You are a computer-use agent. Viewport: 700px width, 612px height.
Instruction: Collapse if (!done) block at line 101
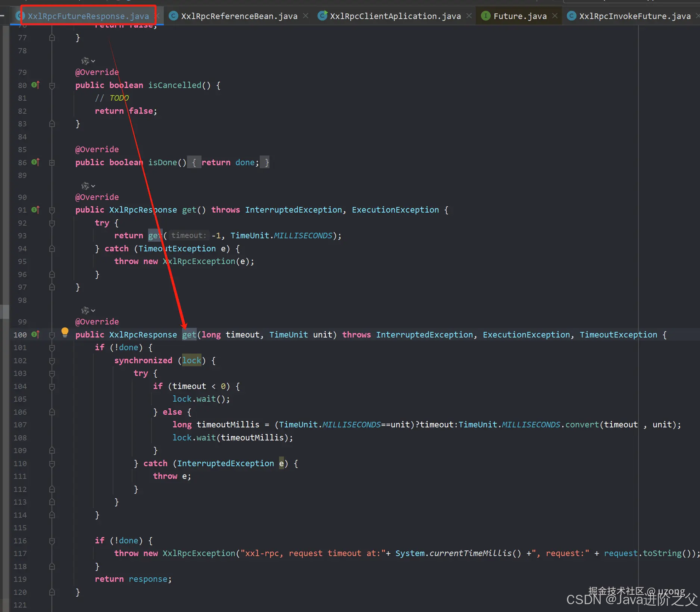click(52, 348)
